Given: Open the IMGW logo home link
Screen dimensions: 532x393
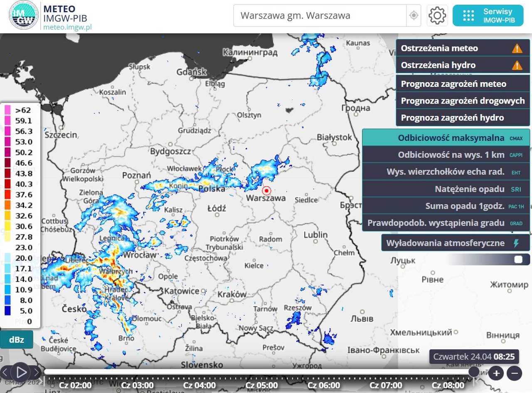Looking at the screenshot, I should (x=24, y=15).
